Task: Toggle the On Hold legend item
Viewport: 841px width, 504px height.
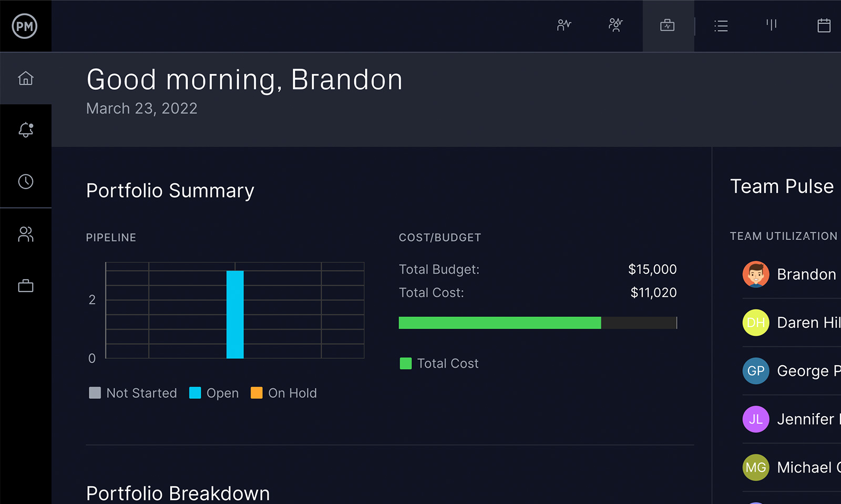Action: coord(283,393)
